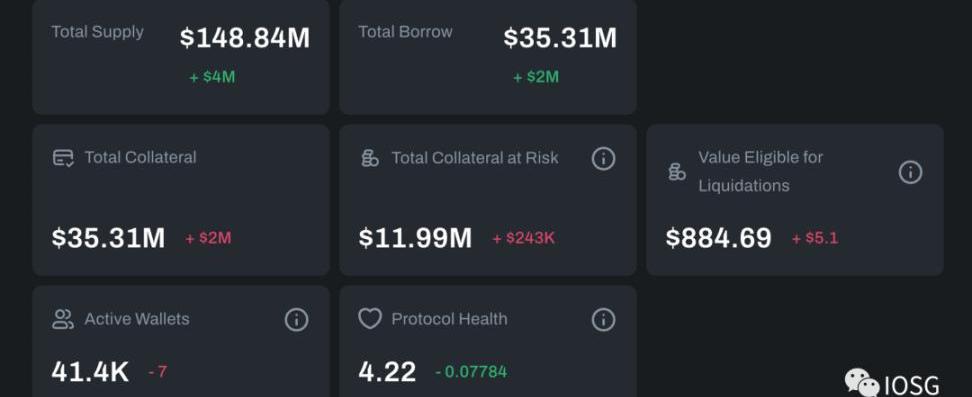Click the IOSG watermark text
Image resolution: width=972 pixels, height=397 pixels.
(911, 385)
